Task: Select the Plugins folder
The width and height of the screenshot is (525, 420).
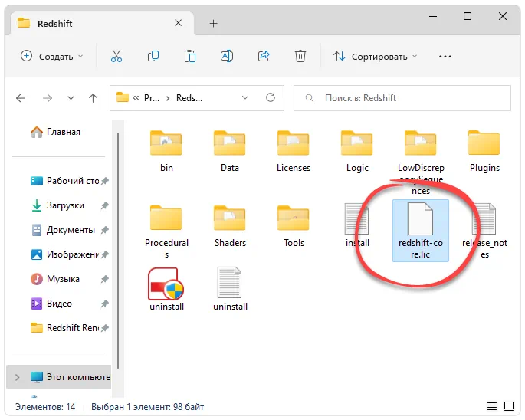Action: coord(484,152)
